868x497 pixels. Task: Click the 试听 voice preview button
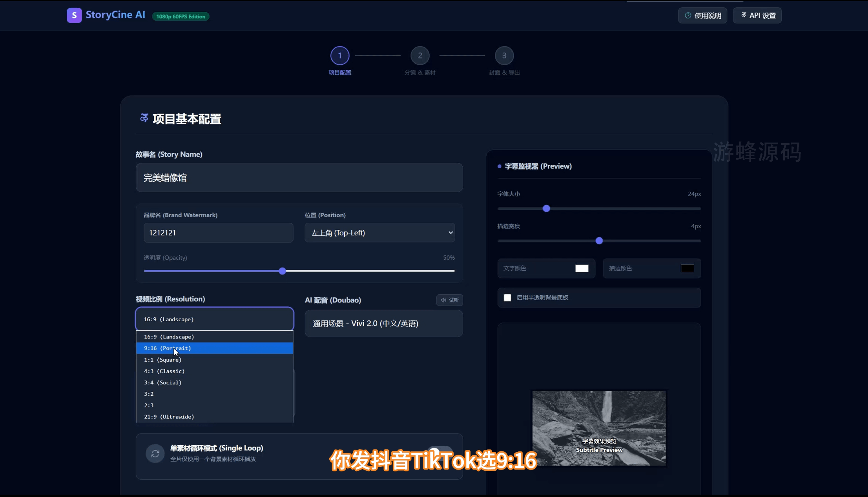pyautogui.click(x=450, y=300)
